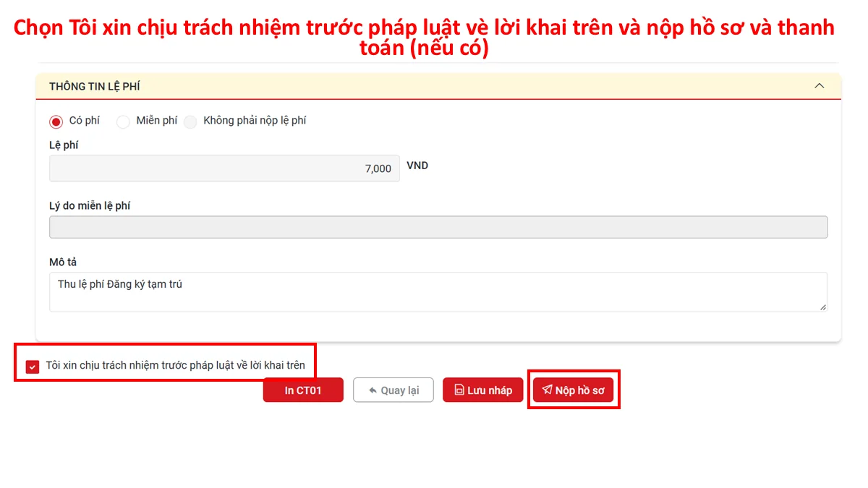Click the "Mô tả" label text
Screen dimensions: 868x488
[x=63, y=262]
